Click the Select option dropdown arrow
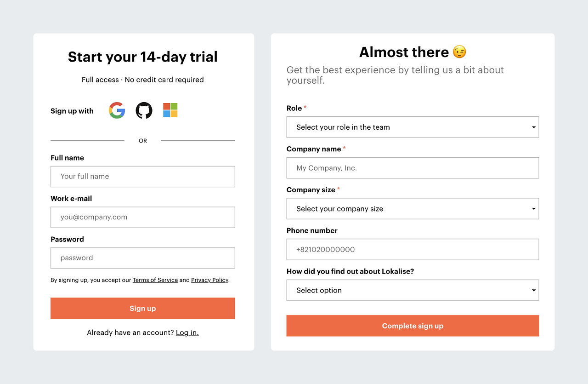Image resolution: width=588 pixels, height=384 pixels. click(534, 291)
